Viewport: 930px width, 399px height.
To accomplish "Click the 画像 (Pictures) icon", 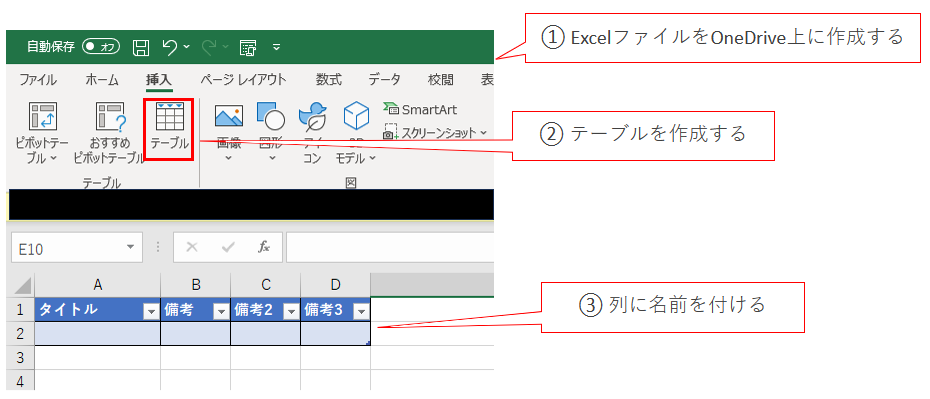I will [229, 115].
